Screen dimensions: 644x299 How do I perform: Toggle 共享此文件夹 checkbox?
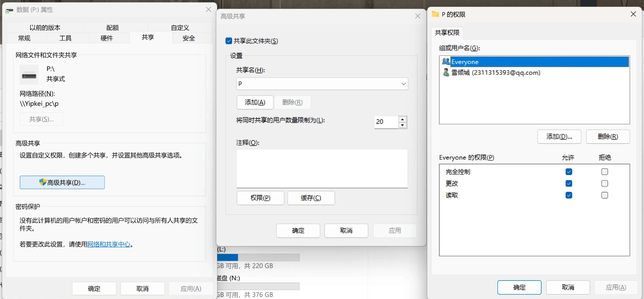[229, 41]
